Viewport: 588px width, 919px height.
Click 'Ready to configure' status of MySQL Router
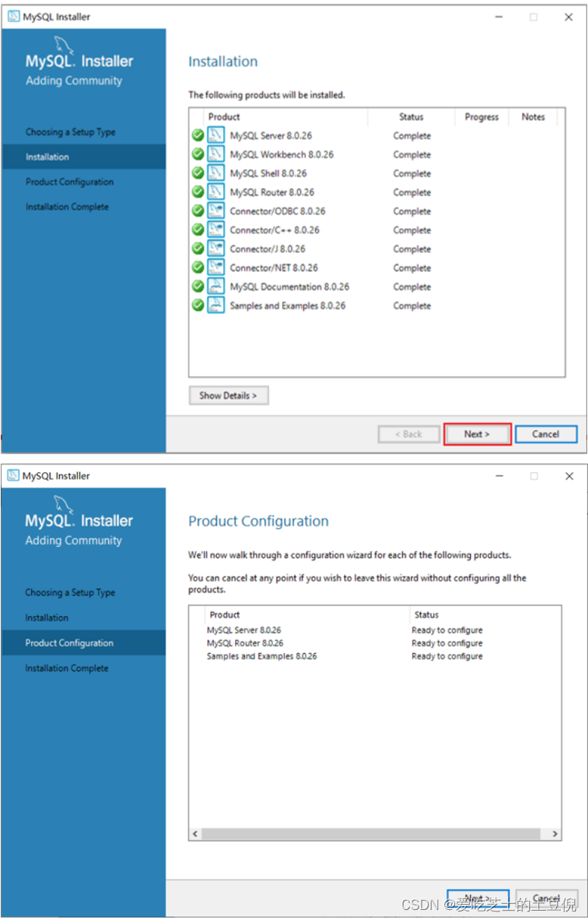pyautogui.click(x=447, y=643)
